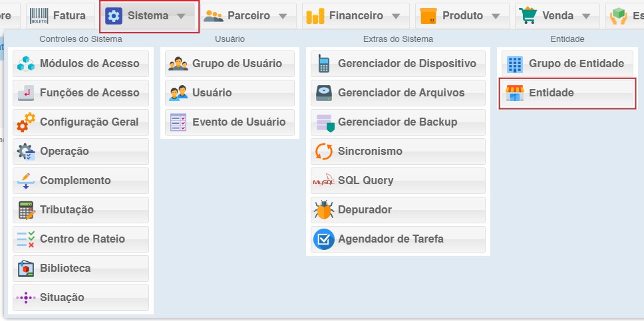Open the Venda dropdown arrow
The image size is (644, 321).
[585, 16]
